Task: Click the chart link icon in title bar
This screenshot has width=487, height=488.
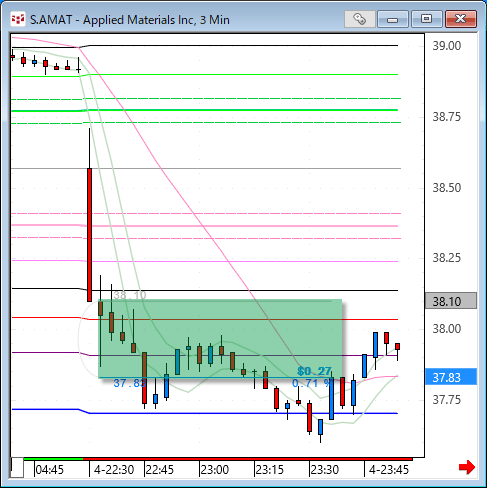Action: [x=359, y=19]
